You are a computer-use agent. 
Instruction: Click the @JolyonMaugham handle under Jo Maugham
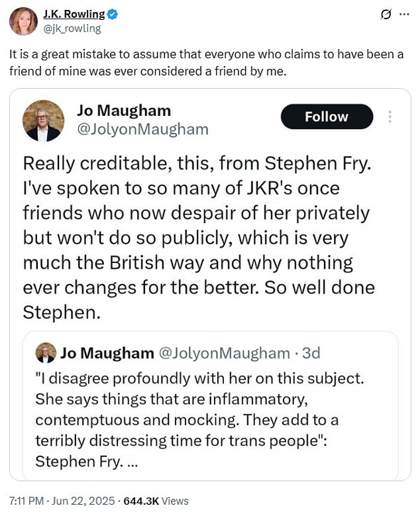[x=143, y=129]
